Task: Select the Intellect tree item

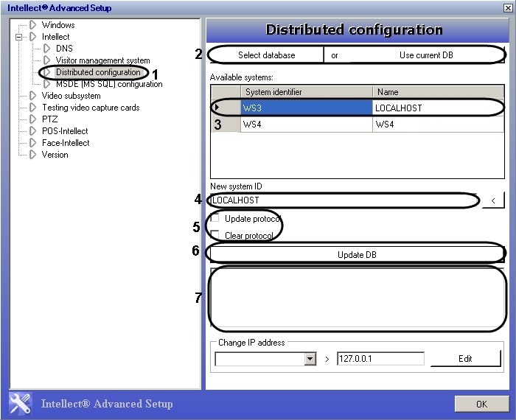Action: click(x=55, y=37)
